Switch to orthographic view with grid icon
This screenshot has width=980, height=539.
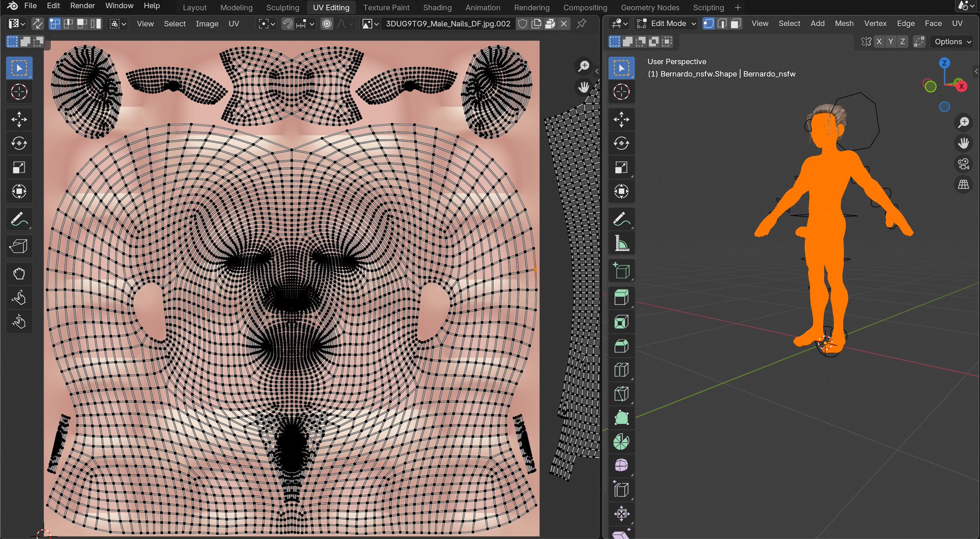tap(963, 185)
